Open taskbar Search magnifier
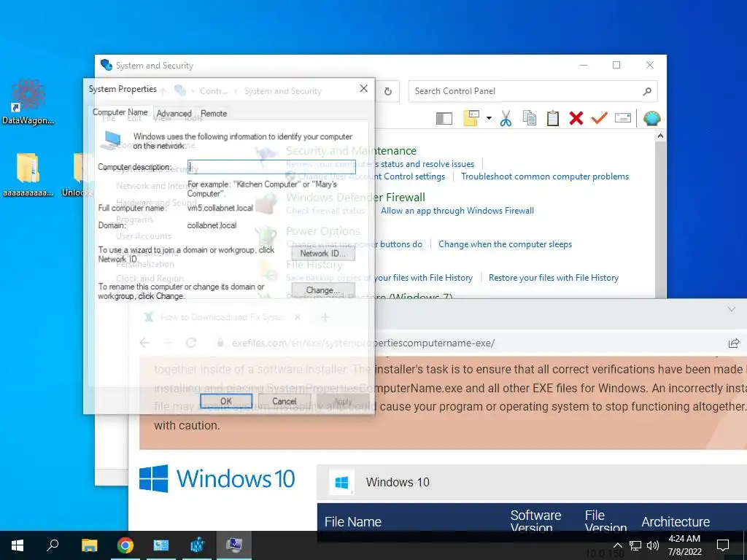This screenshot has height=560, width=747. [53, 545]
